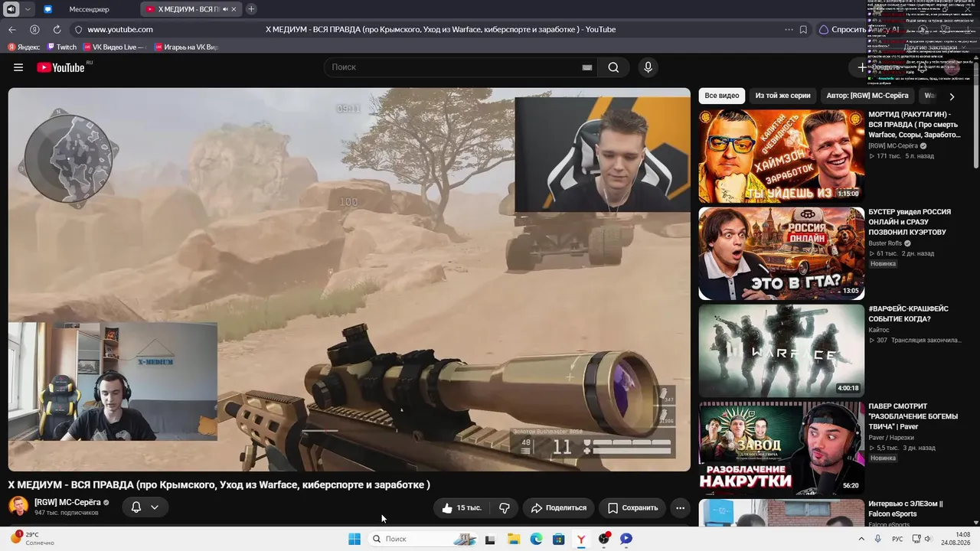This screenshot has width=980, height=551.
Task: Show more filter chips with right arrow
Action: click(952, 96)
